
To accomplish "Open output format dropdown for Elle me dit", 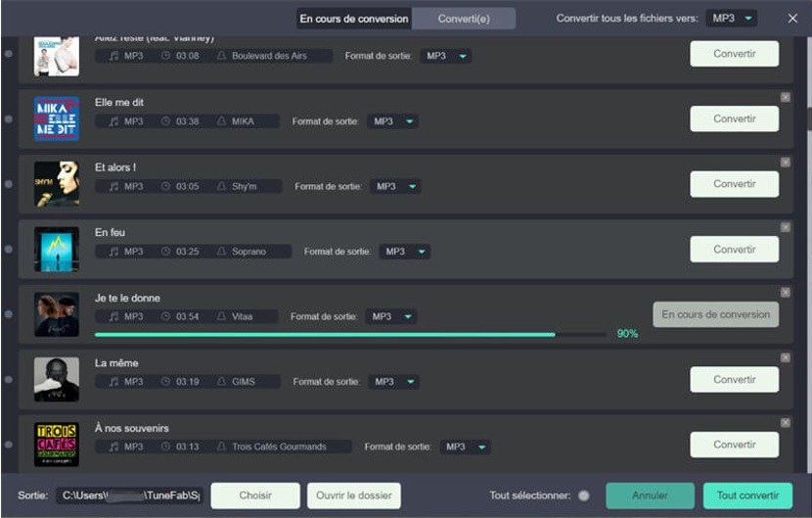I will point(393,121).
